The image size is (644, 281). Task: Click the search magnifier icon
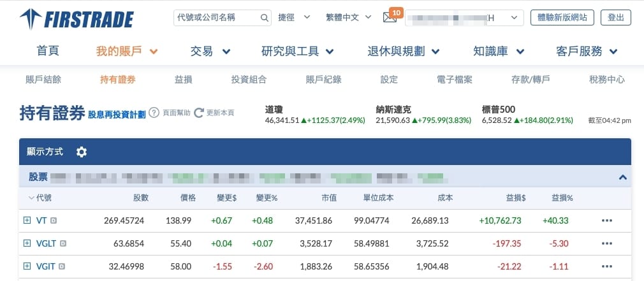pos(265,18)
